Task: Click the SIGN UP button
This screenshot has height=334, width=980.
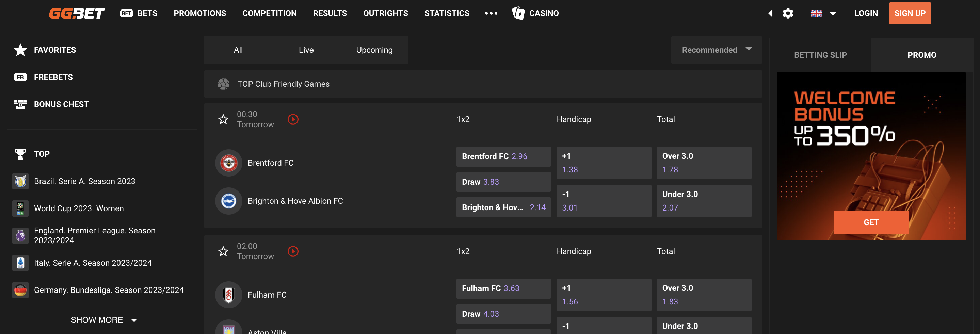Action: point(910,13)
